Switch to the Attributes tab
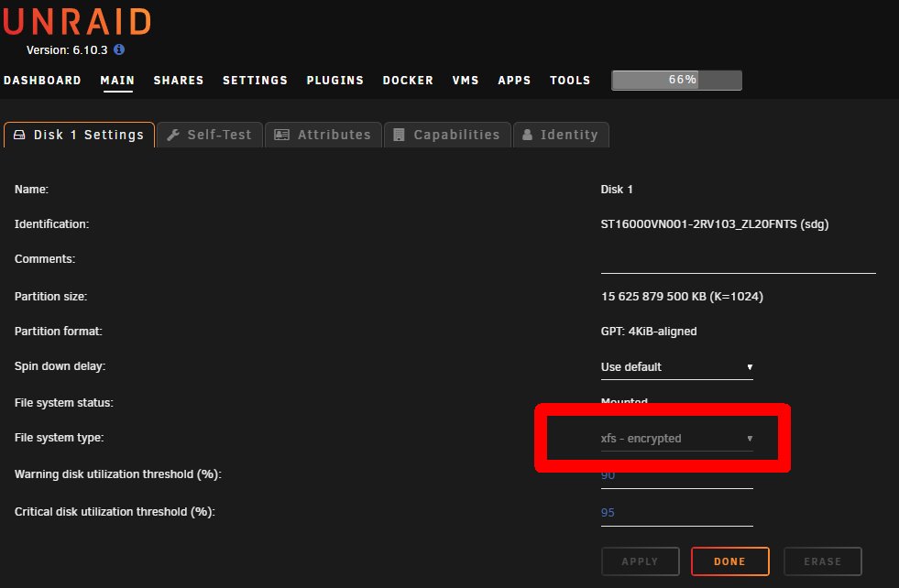This screenshot has height=588, width=899. coord(323,136)
